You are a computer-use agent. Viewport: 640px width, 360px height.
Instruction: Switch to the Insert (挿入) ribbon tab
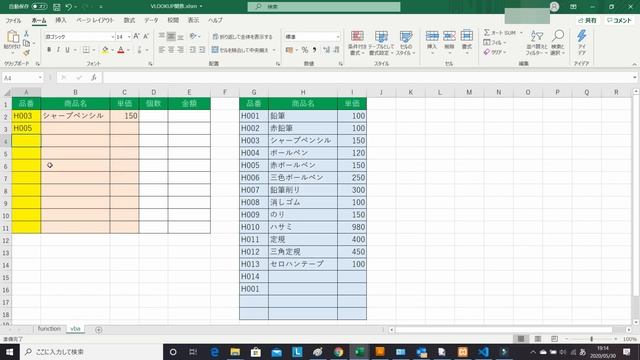tap(61, 20)
